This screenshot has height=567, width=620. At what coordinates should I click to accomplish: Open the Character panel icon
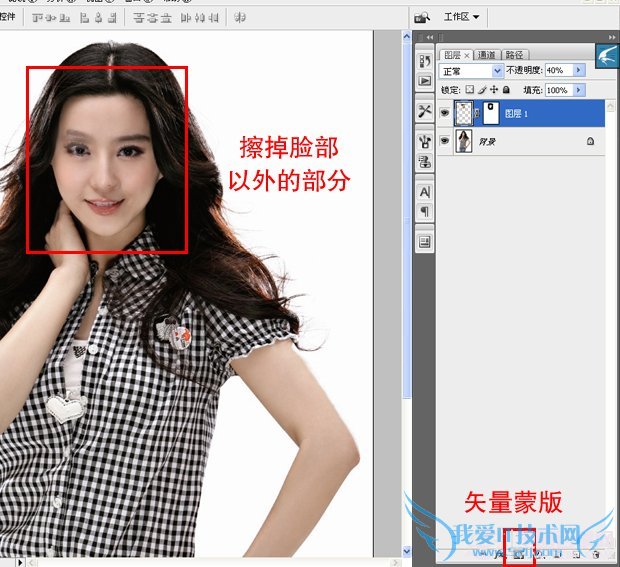tap(424, 191)
